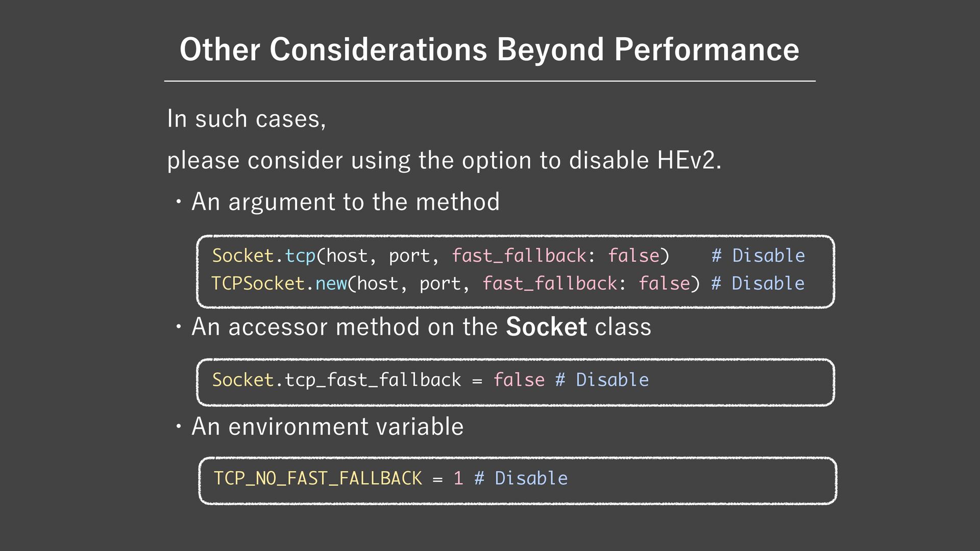This screenshot has height=551, width=980.
Task: Click 'TCPSocket' in the second code line
Action: pyautogui.click(x=258, y=283)
